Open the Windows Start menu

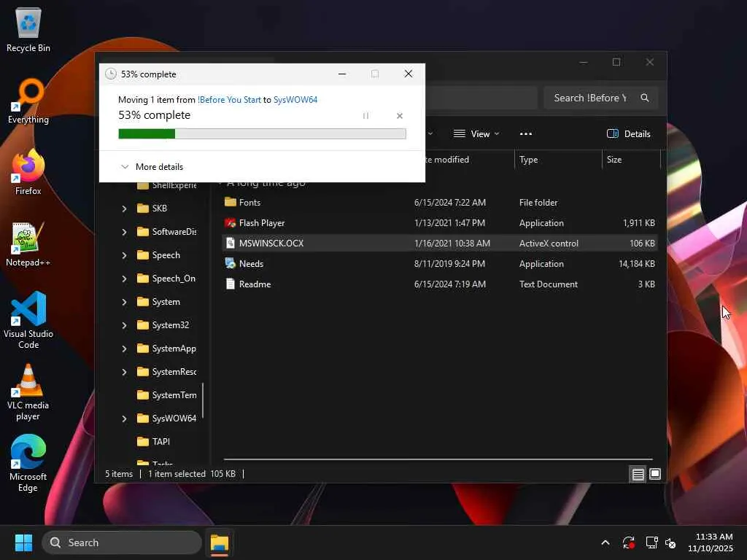(23, 542)
